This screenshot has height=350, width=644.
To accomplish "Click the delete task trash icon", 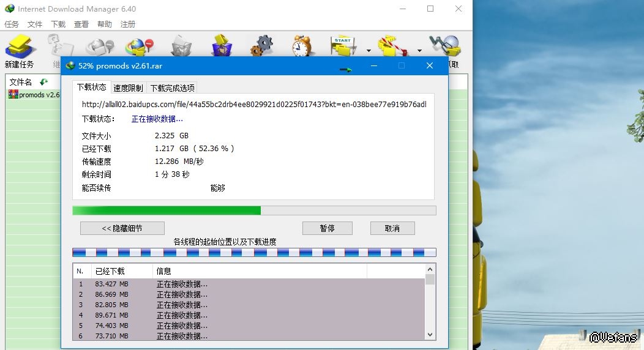I will [x=181, y=46].
